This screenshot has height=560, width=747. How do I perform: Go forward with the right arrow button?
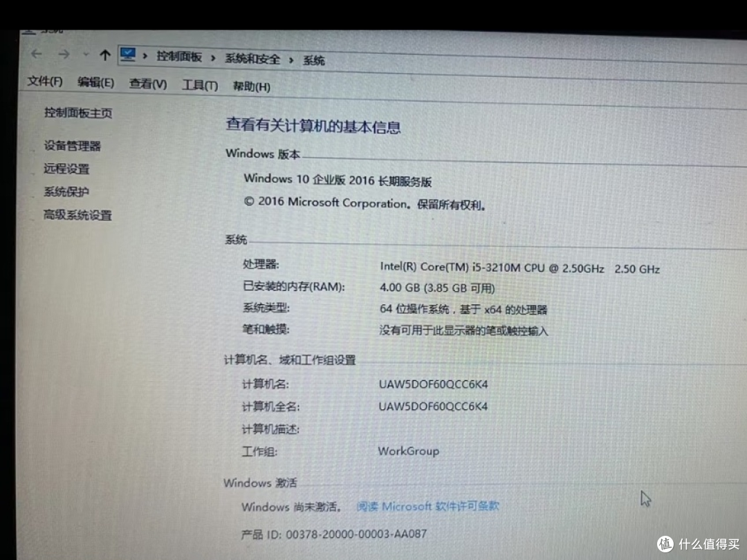[64, 55]
